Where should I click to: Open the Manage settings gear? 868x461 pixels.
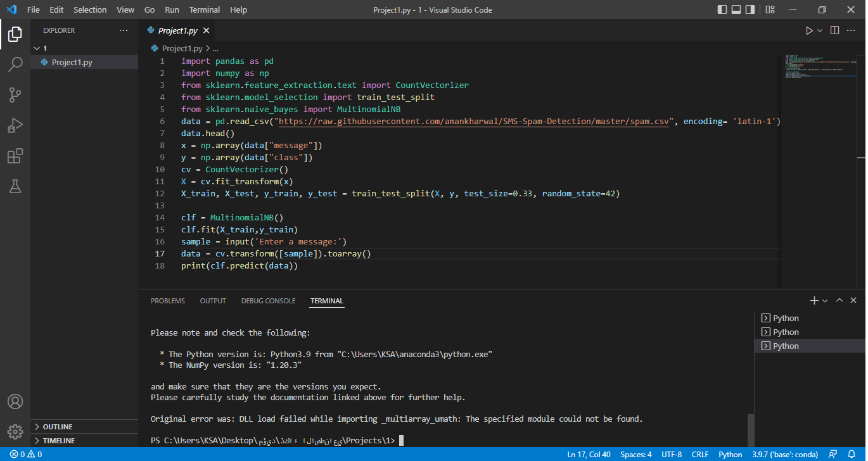pos(15,431)
